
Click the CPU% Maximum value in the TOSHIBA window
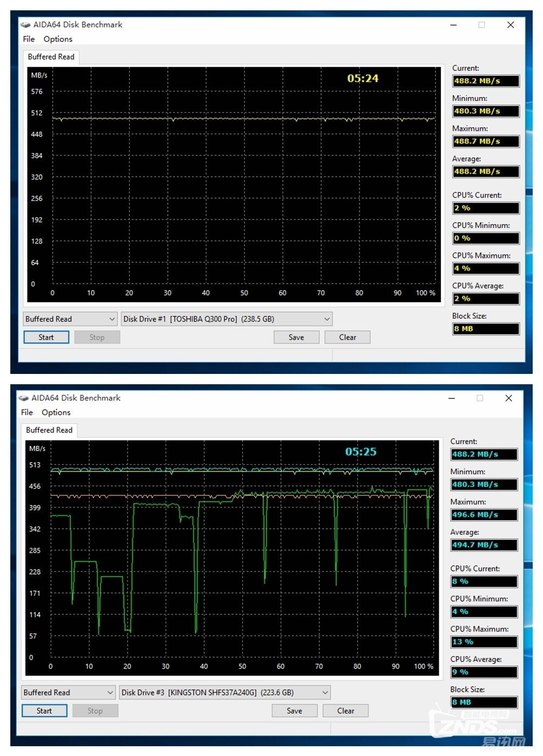[486, 268]
